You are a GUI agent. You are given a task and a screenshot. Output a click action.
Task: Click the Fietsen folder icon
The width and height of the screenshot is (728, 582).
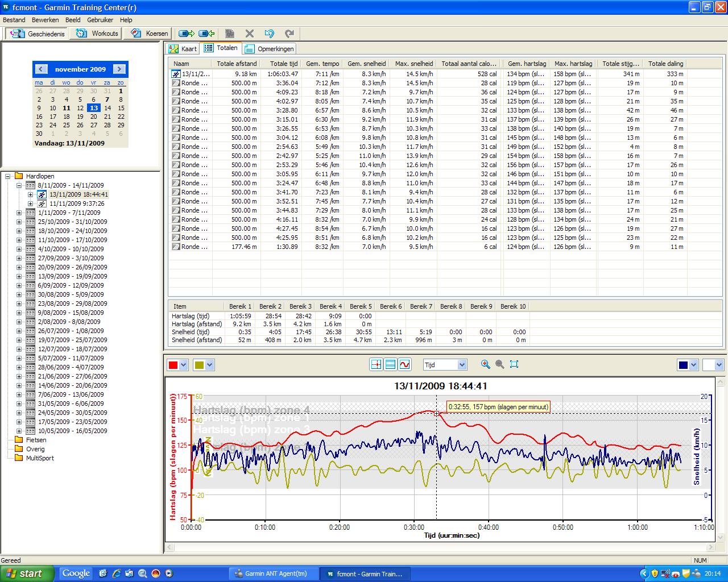tap(19, 440)
